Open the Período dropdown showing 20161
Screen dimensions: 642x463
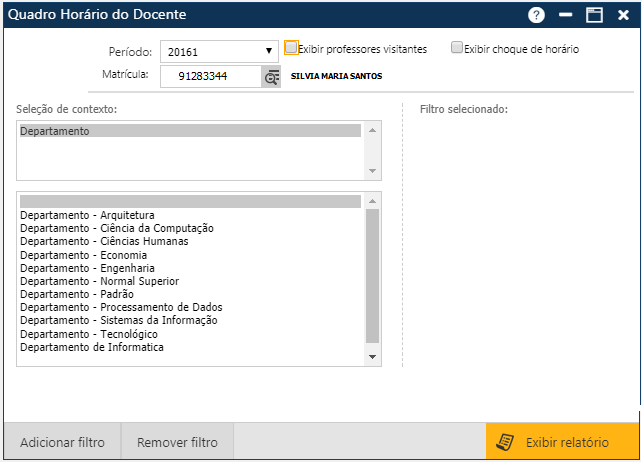pos(219,52)
